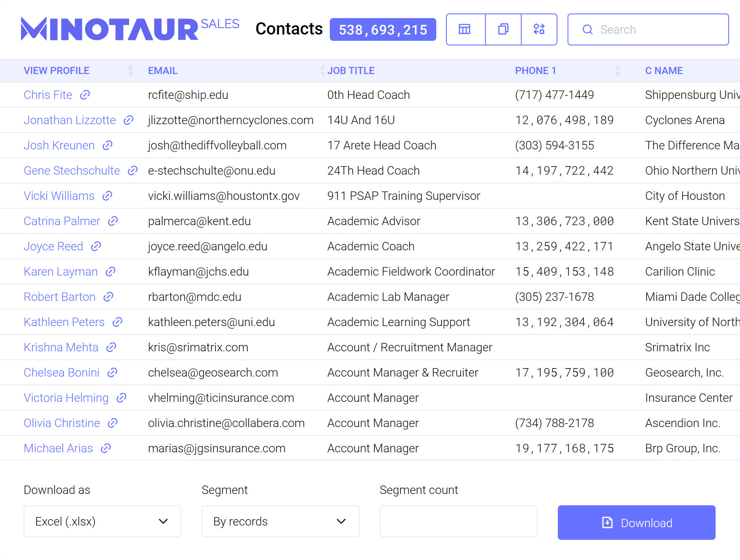Click the Job Title column header
The height and width of the screenshot is (560, 740).
pyautogui.click(x=351, y=71)
